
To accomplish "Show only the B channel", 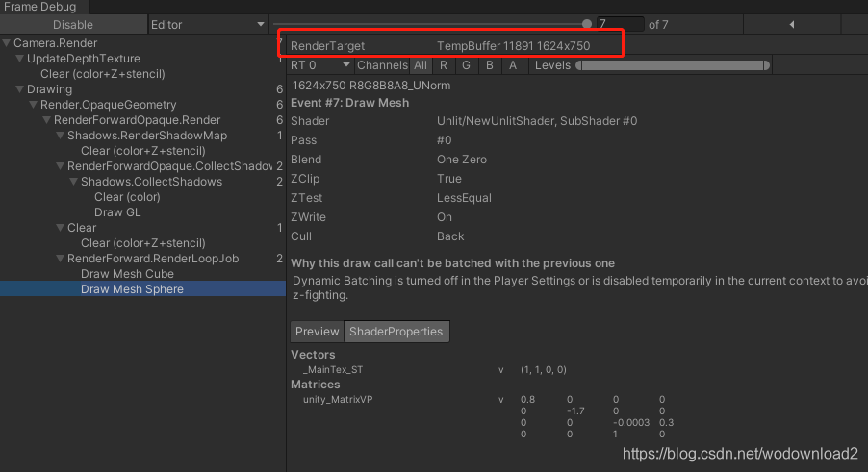I will [490, 65].
